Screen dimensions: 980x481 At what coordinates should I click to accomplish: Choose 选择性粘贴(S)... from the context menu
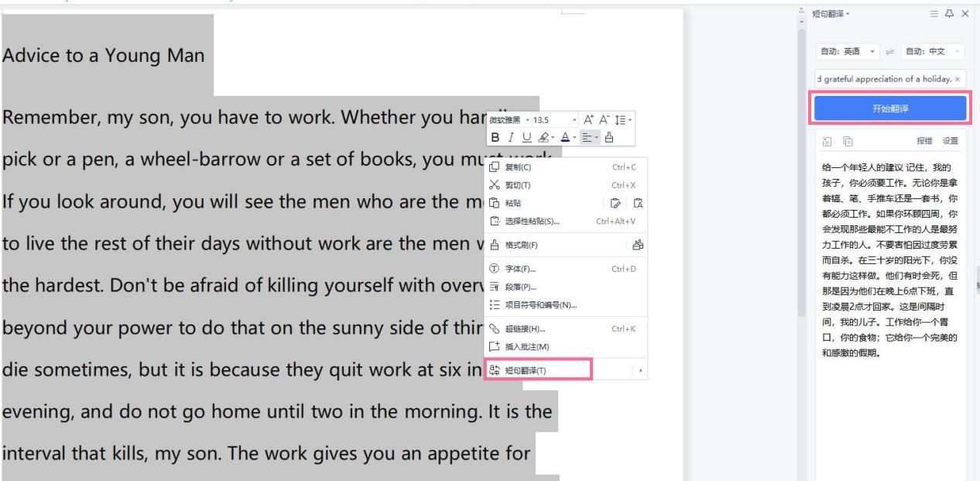pos(567,221)
